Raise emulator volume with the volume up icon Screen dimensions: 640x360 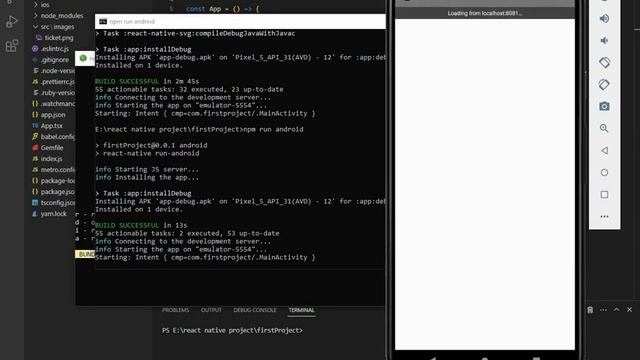click(604, 19)
